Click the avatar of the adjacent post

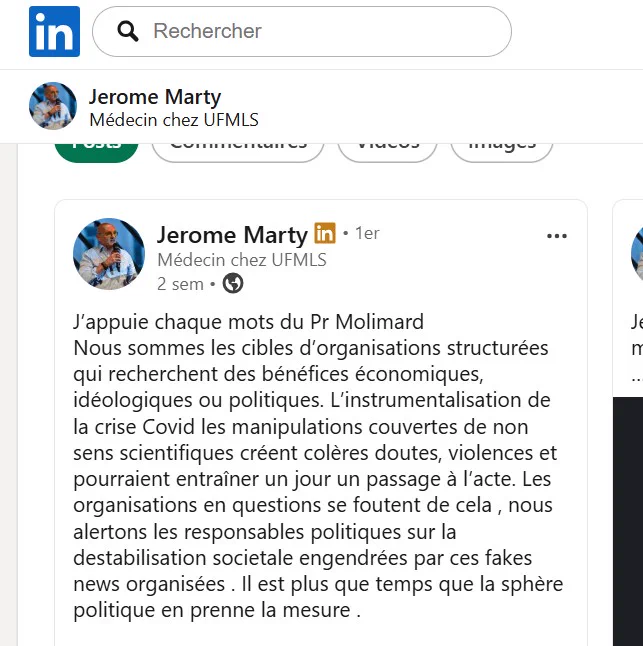[637, 254]
